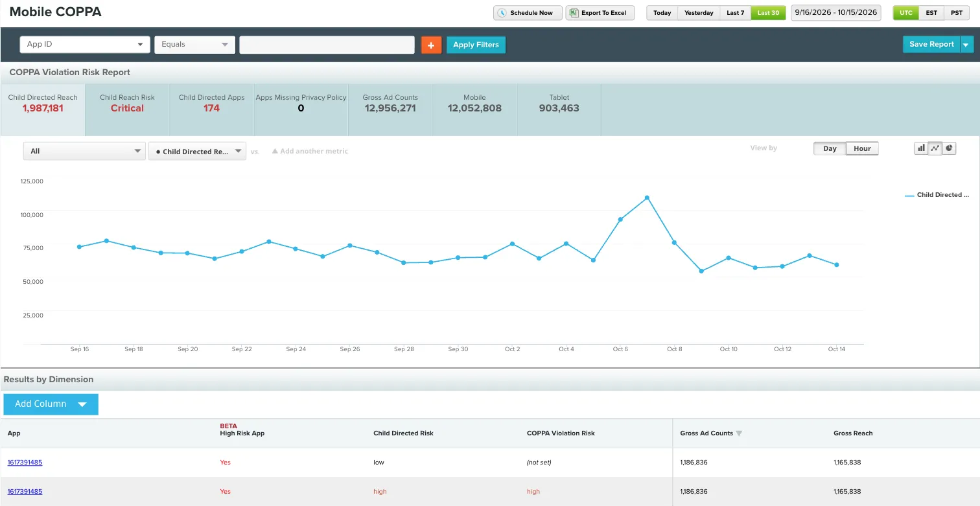This screenshot has height=506, width=980.
Task: Click the Gross Reach column header
Action: pyautogui.click(x=853, y=433)
